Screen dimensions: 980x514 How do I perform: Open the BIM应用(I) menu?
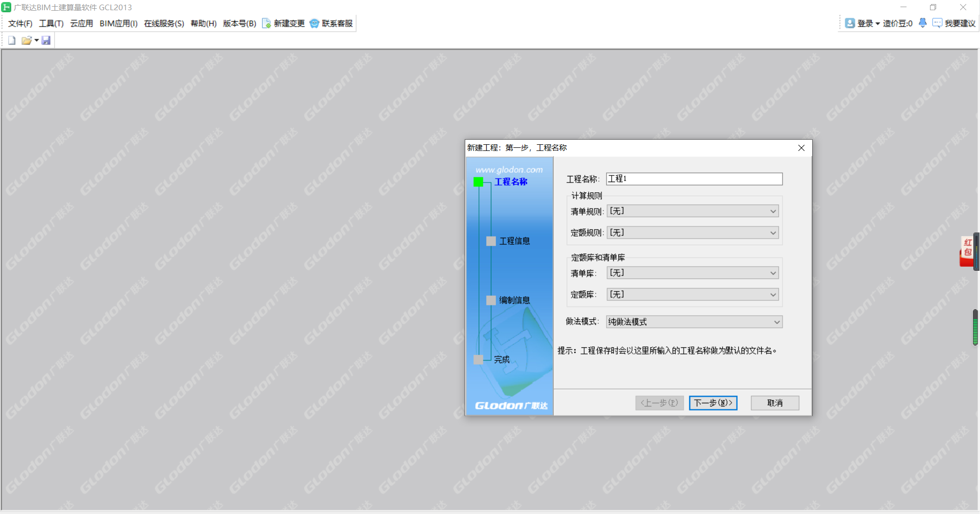[x=118, y=23]
